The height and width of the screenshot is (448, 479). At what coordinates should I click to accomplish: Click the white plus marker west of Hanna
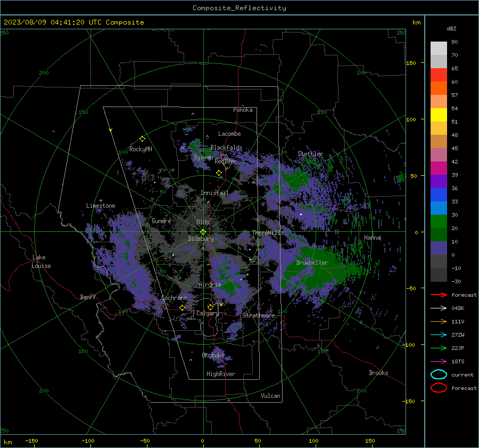[x=301, y=214]
